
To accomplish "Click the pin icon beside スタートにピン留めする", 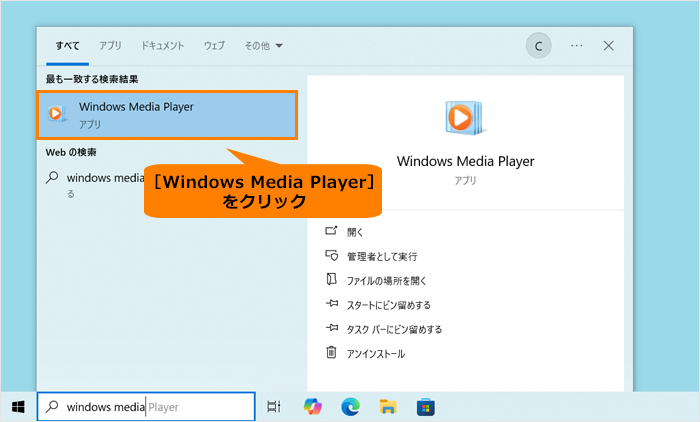I will tap(332, 304).
